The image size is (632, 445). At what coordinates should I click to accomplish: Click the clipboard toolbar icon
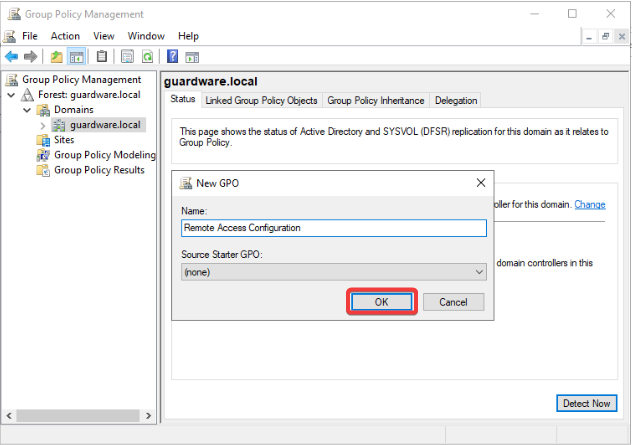pyautogui.click(x=102, y=56)
